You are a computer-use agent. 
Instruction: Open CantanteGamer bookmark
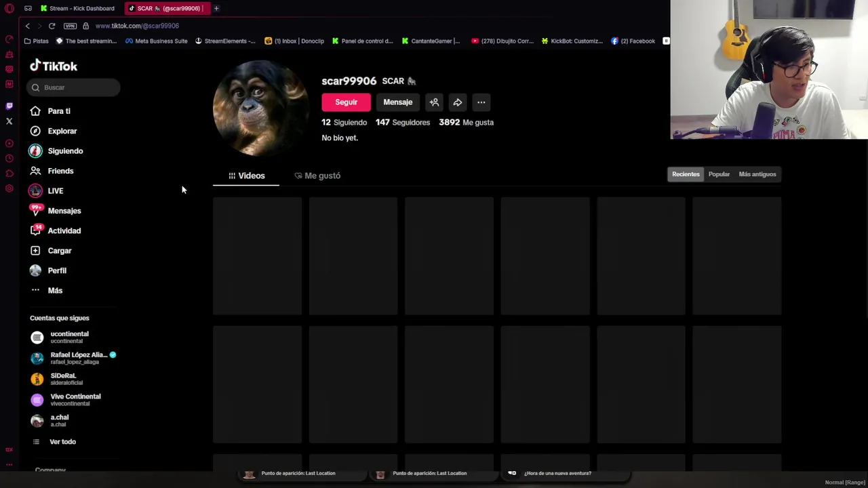pyautogui.click(x=431, y=41)
